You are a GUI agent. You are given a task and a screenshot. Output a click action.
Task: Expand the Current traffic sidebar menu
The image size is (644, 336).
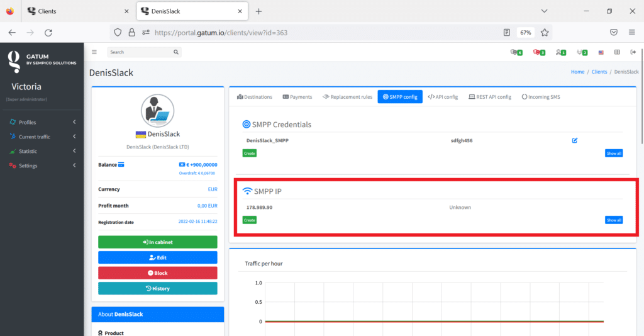(42, 137)
